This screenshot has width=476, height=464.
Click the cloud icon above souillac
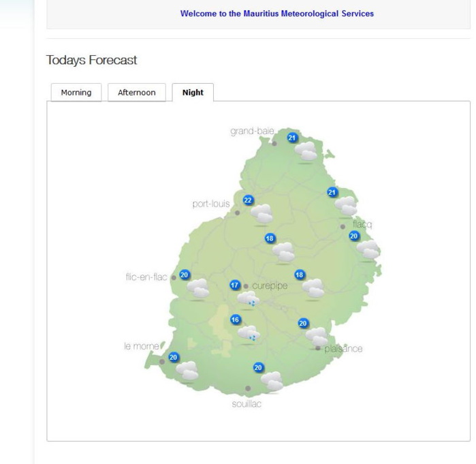click(272, 381)
